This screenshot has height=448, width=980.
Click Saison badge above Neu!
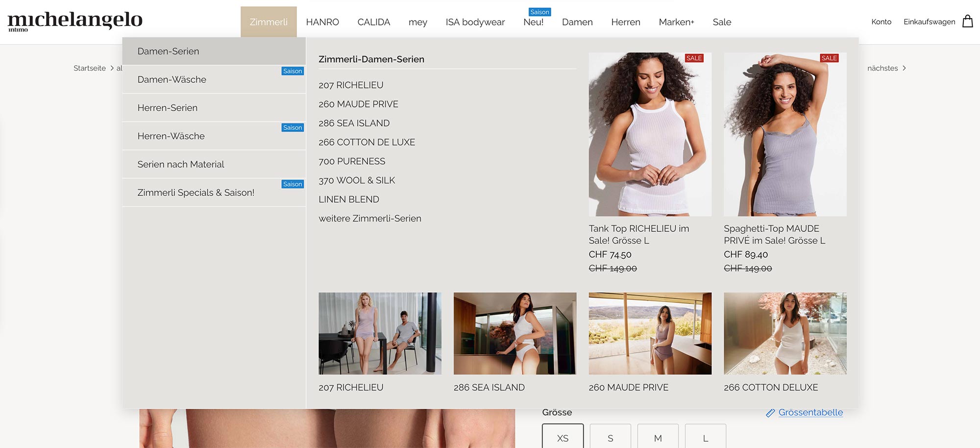[x=539, y=12]
